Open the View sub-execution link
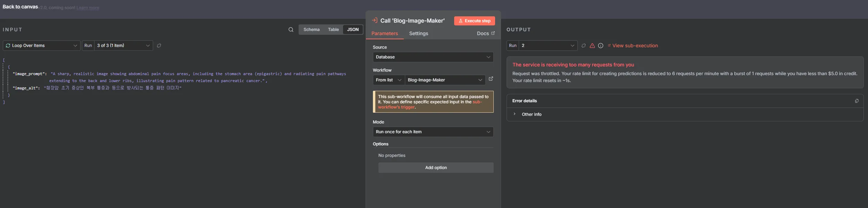 pyautogui.click(x=635, y=46)
